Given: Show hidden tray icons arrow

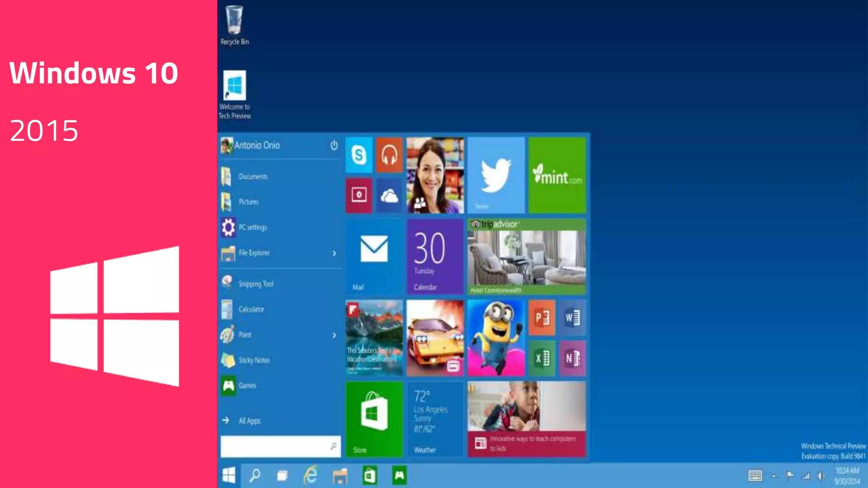Looking at the screenshot, I should click(774, 476).
